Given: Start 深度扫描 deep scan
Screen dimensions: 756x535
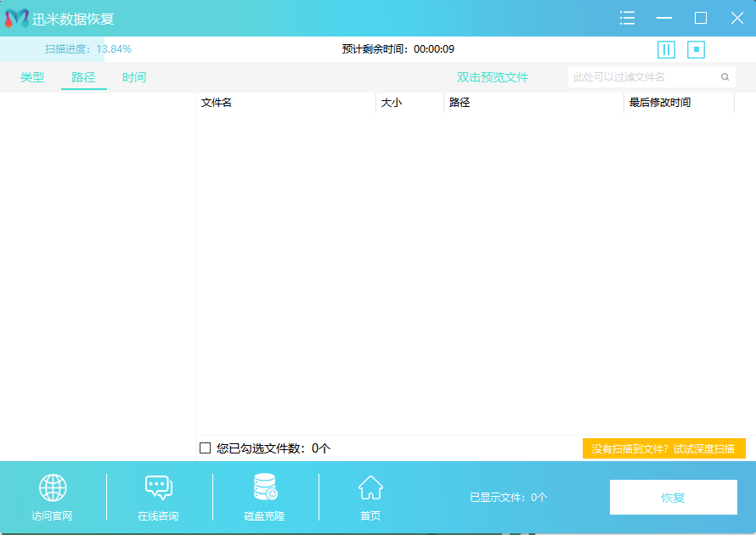Looking at the screenshot, I should (x=663, y=448).
